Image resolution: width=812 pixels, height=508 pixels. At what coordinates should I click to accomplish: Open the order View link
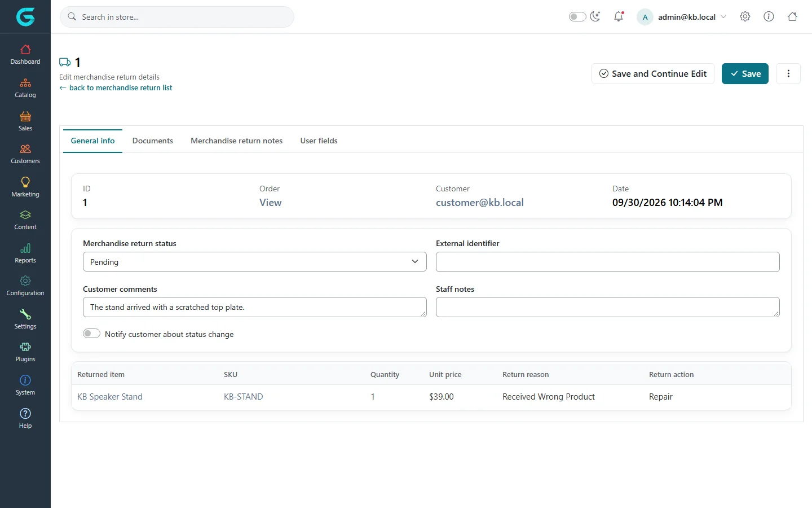[271, 203]
